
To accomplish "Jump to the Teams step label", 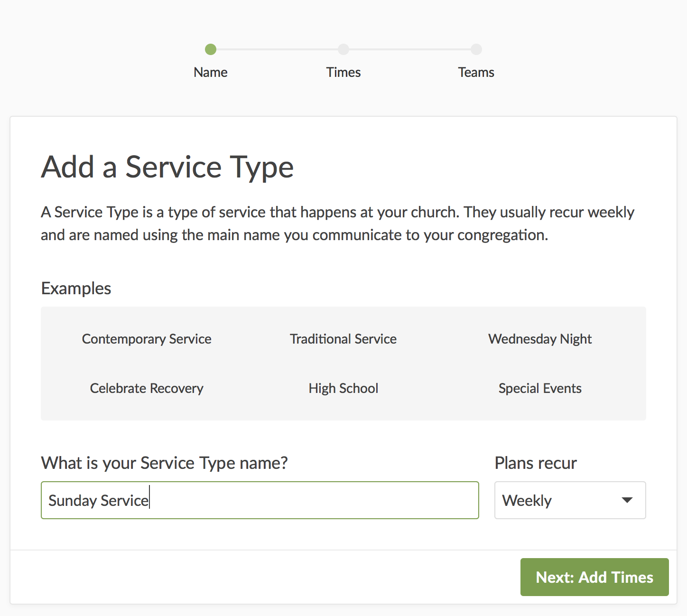I will point(476,72).
